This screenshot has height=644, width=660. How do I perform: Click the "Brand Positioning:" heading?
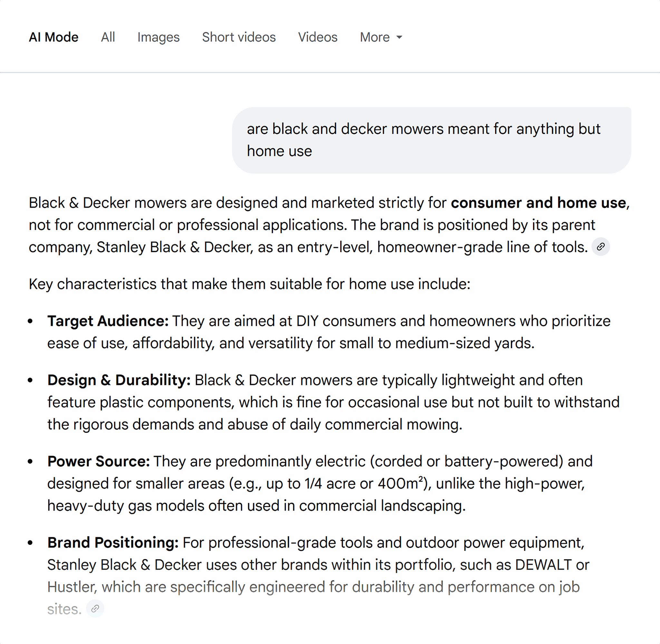(113, 543)
